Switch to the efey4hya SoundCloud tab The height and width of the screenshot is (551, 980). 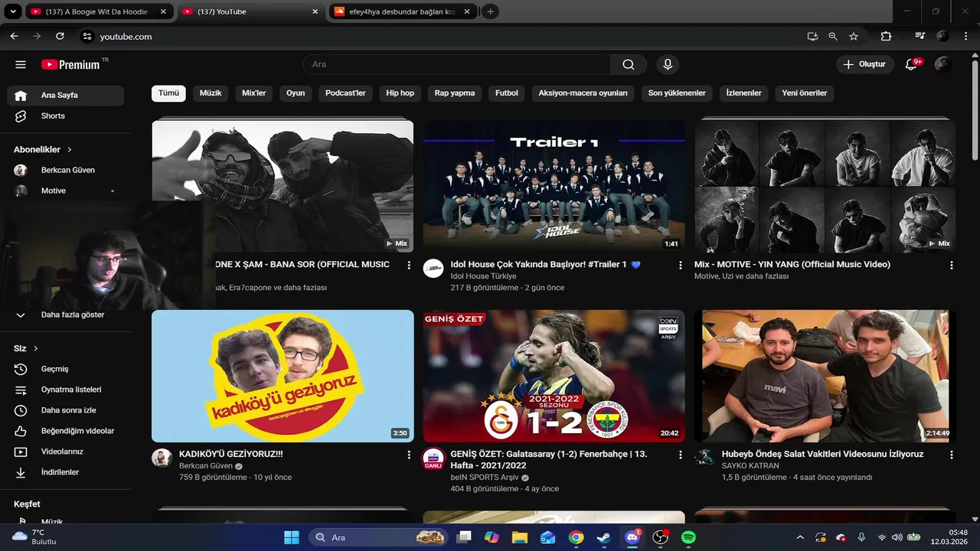[x=403, y=11]
